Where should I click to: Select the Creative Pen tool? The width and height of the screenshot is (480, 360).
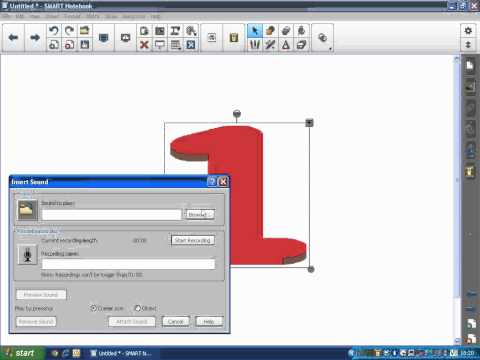click(x=270, y=44)
